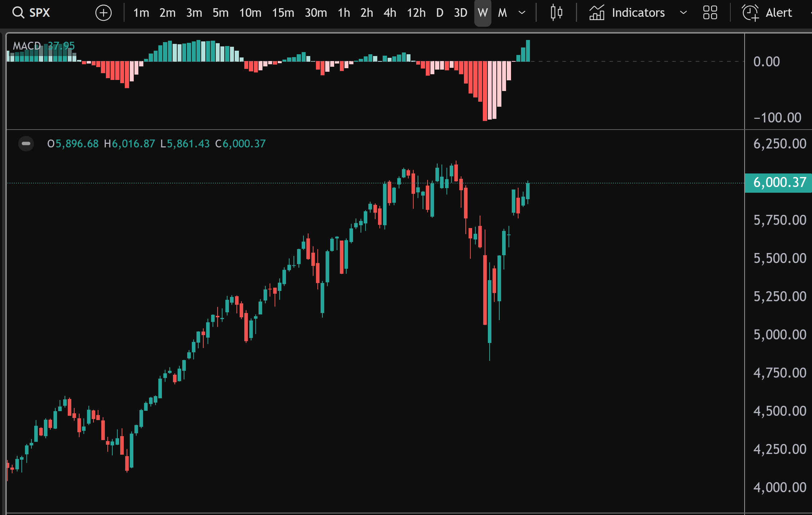Click the MACD indicator label

(x=27, y=46)
